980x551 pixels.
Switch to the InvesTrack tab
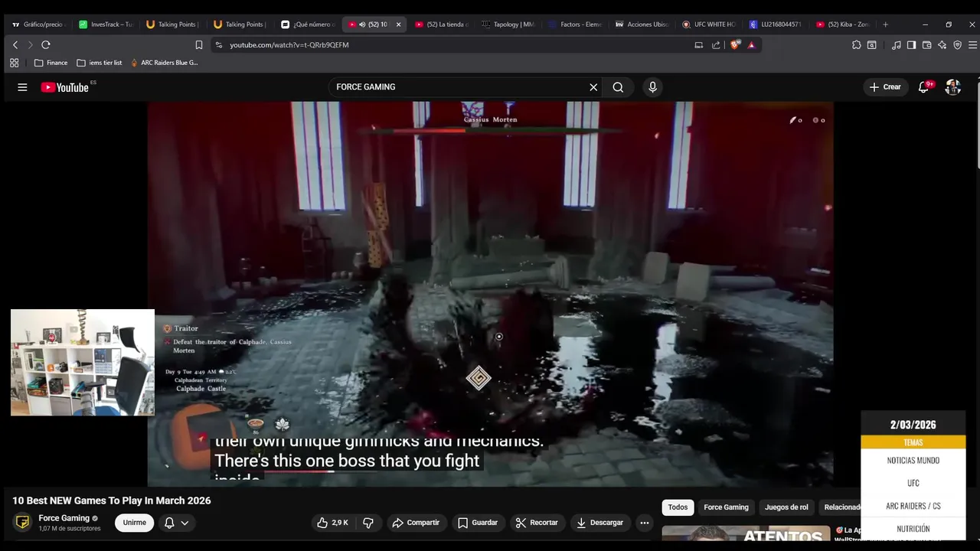106,24
